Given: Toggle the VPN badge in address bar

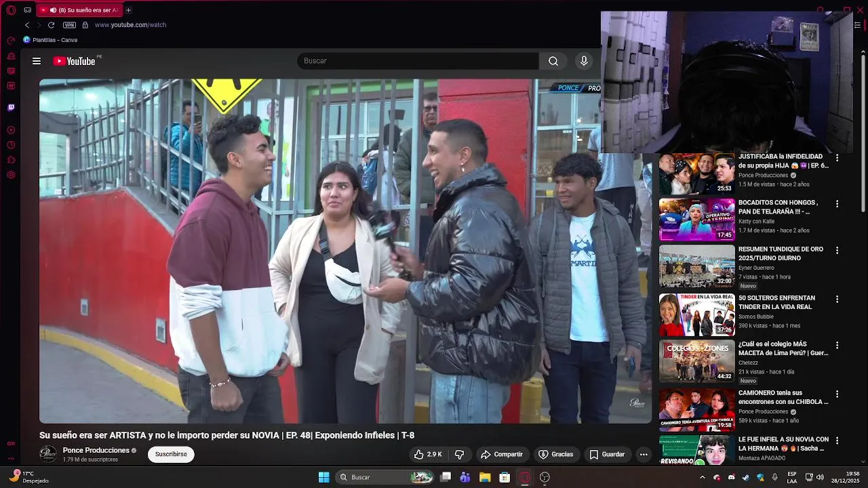Looking at the screenshot, I should point(69,25).
